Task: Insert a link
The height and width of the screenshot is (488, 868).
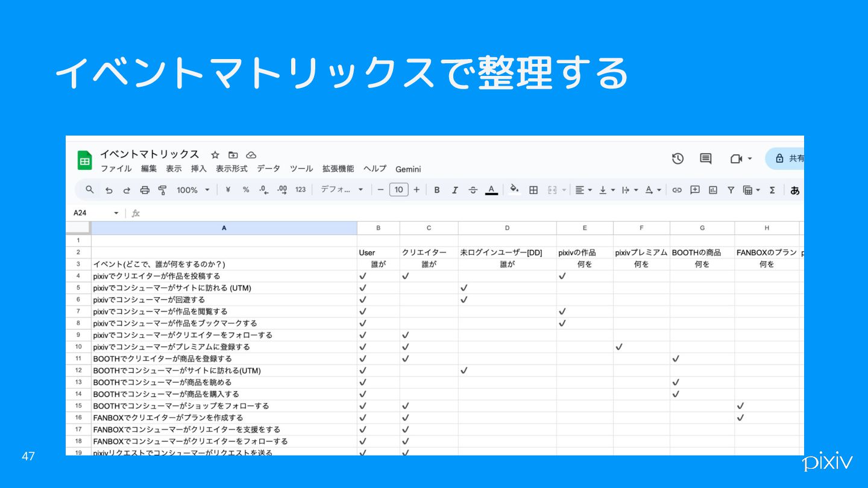Action: click(677, 190)
